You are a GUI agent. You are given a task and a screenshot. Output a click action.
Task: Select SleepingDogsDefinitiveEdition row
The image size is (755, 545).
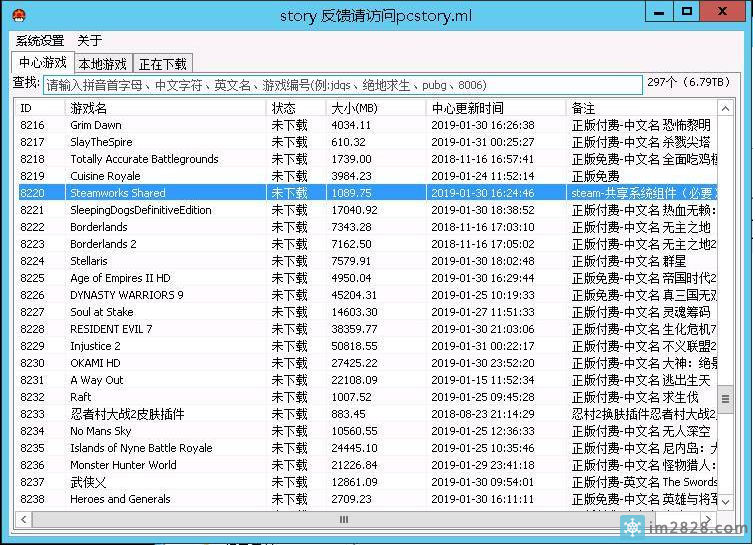click(367, 210)
